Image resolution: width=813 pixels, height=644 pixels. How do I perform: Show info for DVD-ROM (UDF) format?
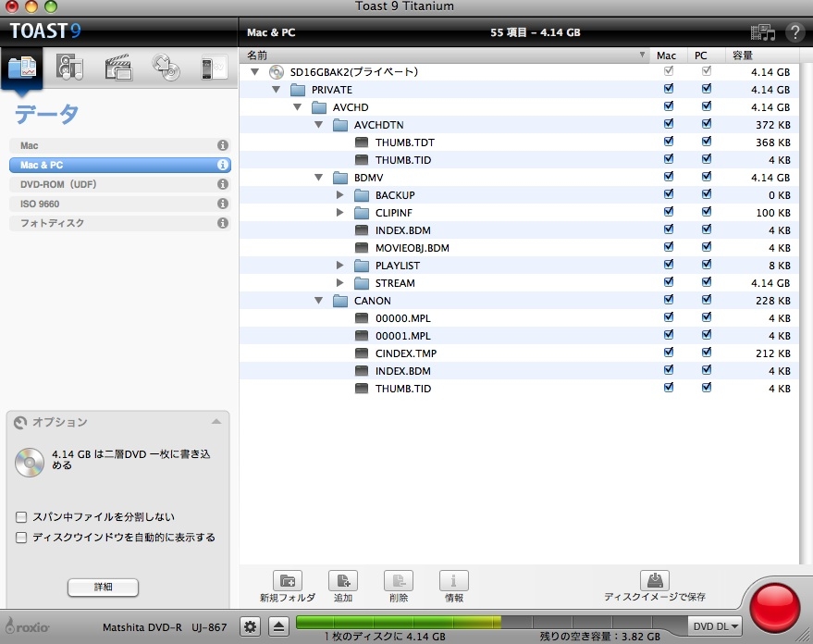(223, 184)
